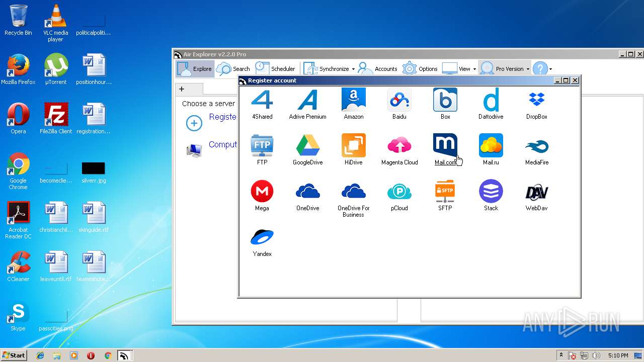
Task: Open Chrome from the taskbar
Action: pyautogui.click(x=108, y=355)
